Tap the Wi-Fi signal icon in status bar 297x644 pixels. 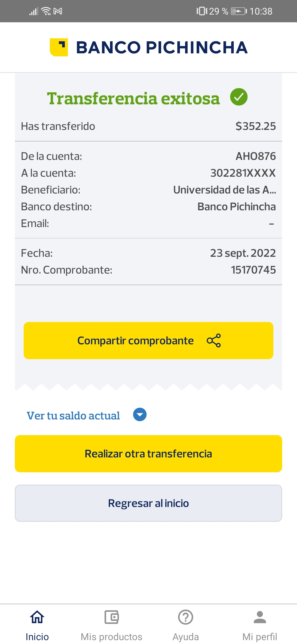pyautogui.click(x=46, y=11)
